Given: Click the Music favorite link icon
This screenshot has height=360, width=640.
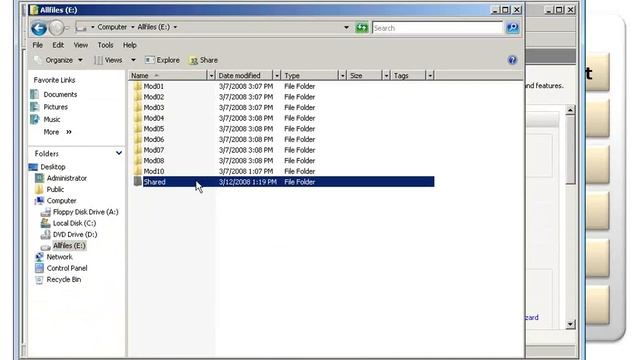Looking at the screenshot, I should point(35,120).
